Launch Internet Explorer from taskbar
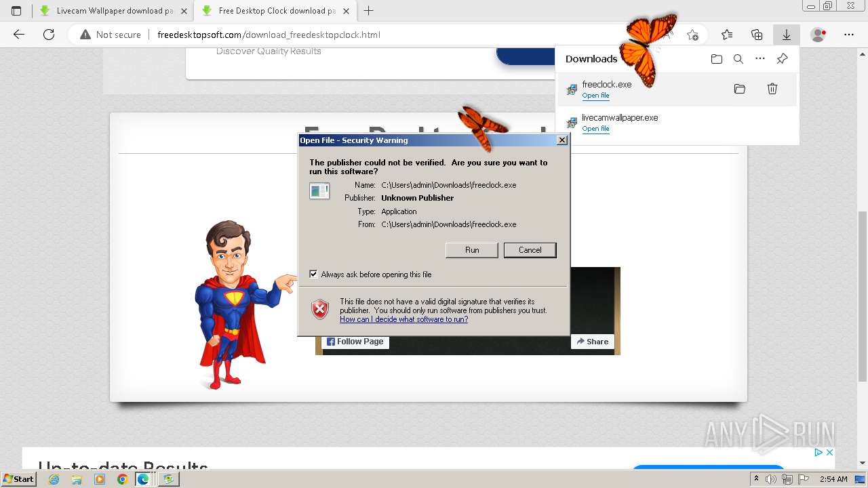This screenshot has width=868, height=488. tap(54, 479)
